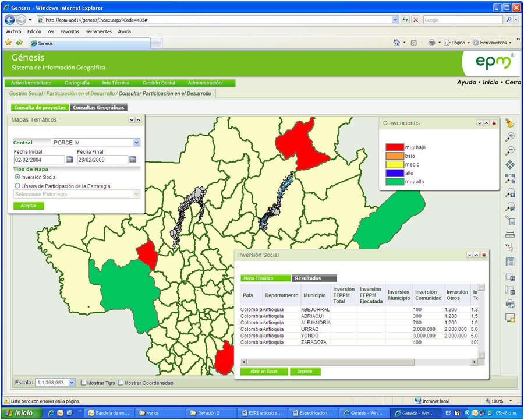Click the Aceptar button
This screenshot has width=524, height=420.
(x=29, y=206)
